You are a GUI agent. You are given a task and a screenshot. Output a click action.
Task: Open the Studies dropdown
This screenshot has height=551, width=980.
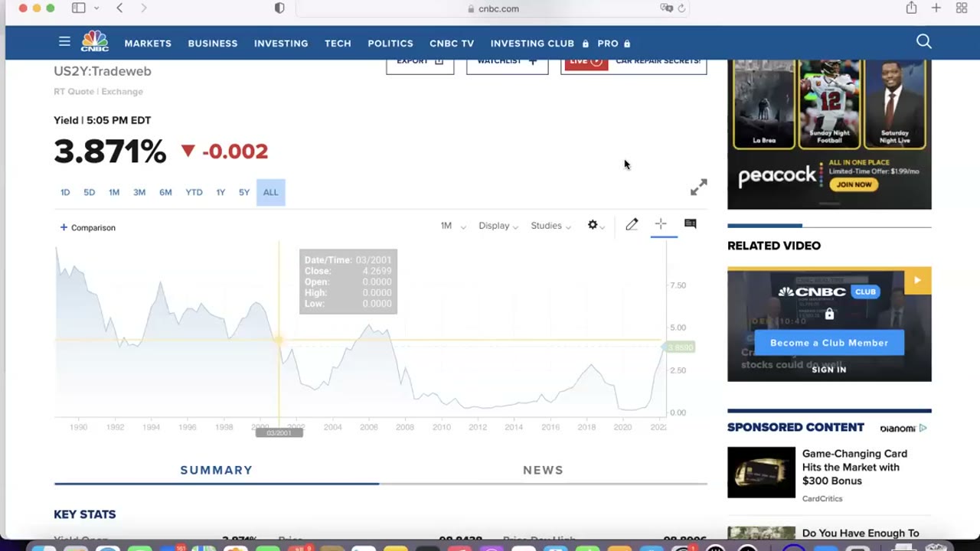pos(550,226)
